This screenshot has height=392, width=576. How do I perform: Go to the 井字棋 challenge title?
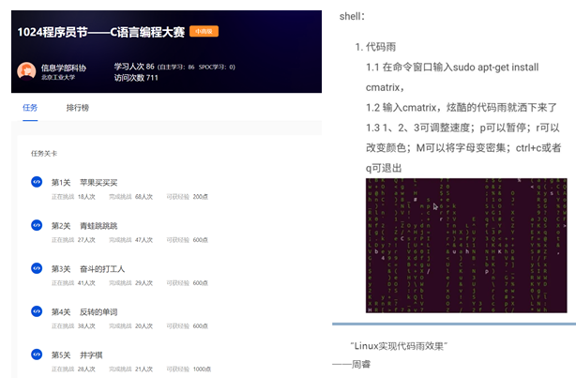(90, 354)
